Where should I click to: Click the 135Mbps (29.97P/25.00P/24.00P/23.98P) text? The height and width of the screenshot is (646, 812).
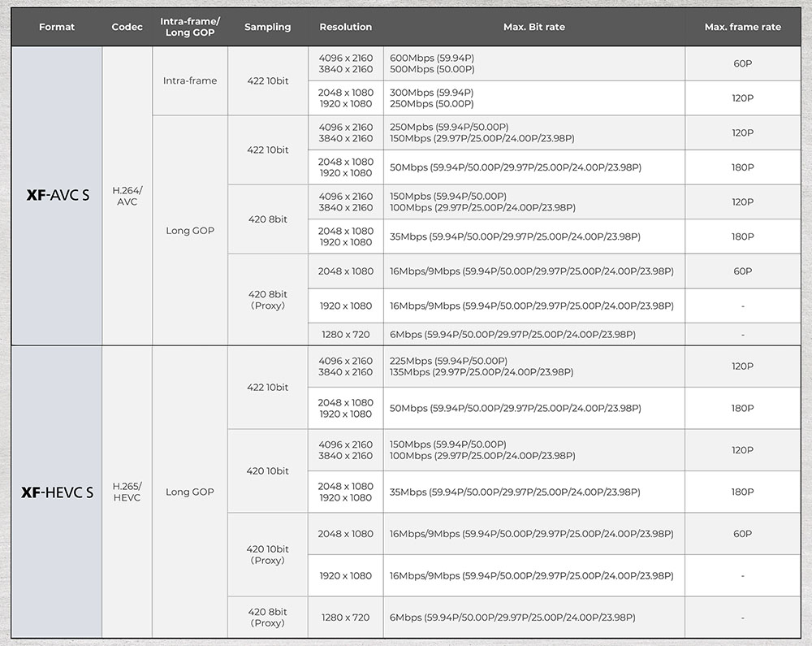[482, 372]
